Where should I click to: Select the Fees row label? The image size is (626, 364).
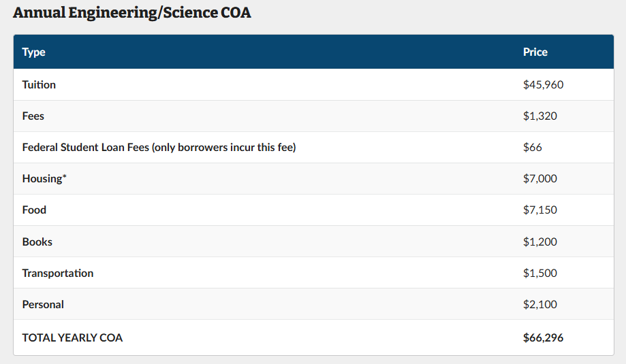coord(33,116)
